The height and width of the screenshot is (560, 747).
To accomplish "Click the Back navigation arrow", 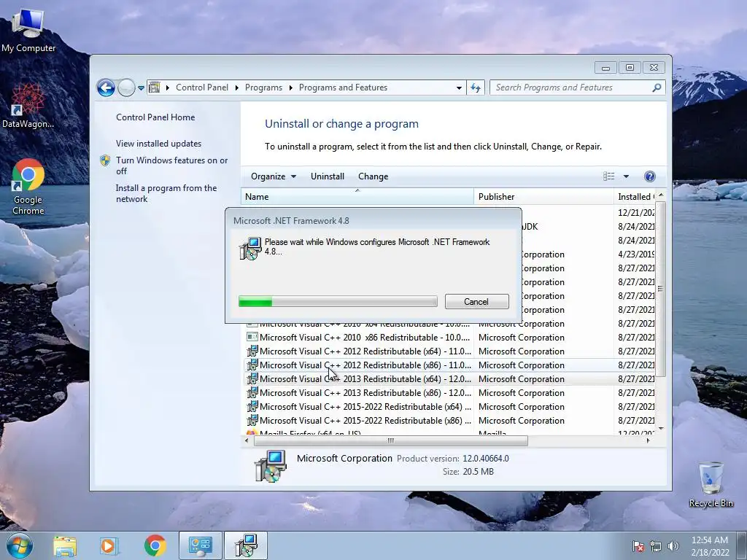I will (106, 87).
